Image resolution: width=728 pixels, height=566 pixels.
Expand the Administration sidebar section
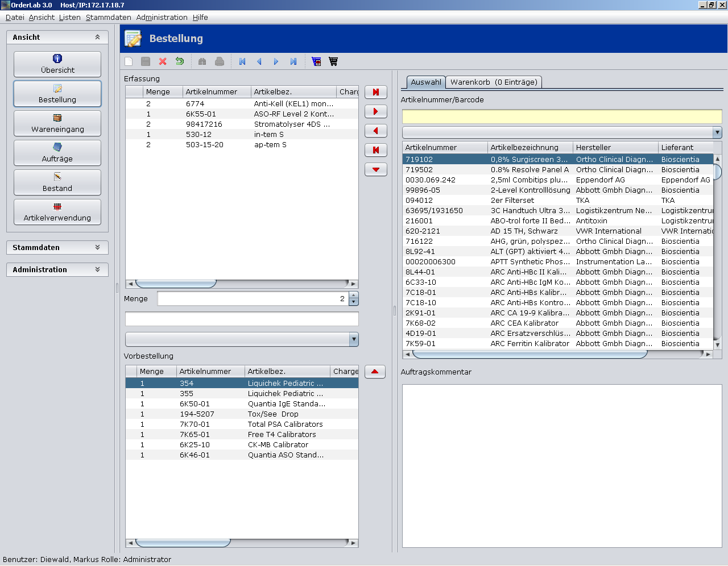tap(97, 269)
